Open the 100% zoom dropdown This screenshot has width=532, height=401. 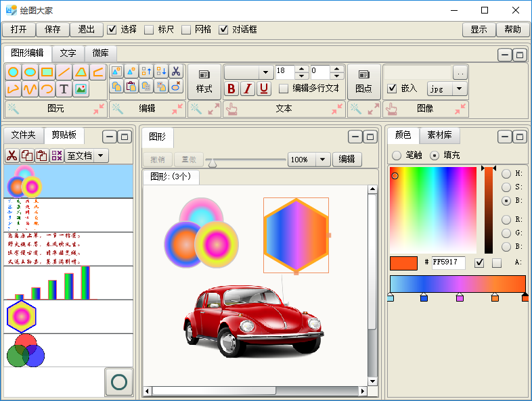(x=323, y=160)
